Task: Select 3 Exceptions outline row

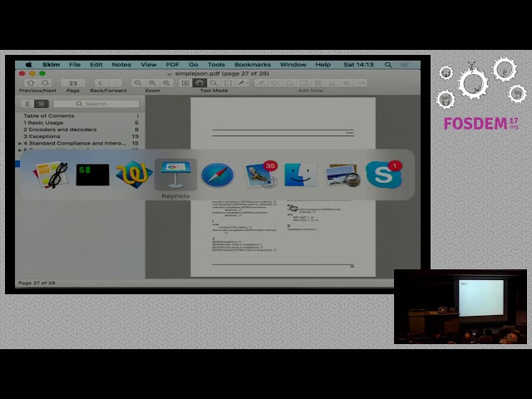Action: 81,136
